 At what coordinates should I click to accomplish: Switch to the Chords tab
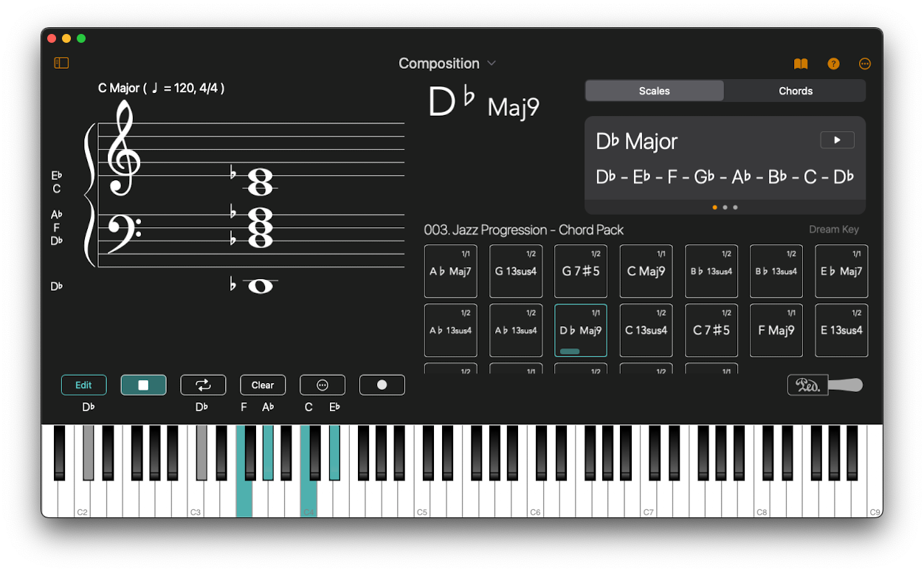(796, 91)
